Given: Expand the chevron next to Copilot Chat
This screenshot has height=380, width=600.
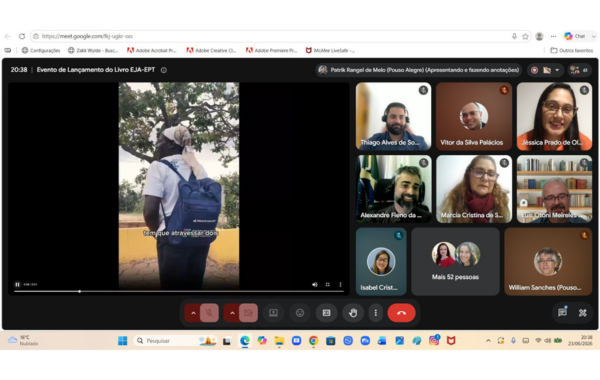Looking at the screenshot, I should click(x=593, y=36).
